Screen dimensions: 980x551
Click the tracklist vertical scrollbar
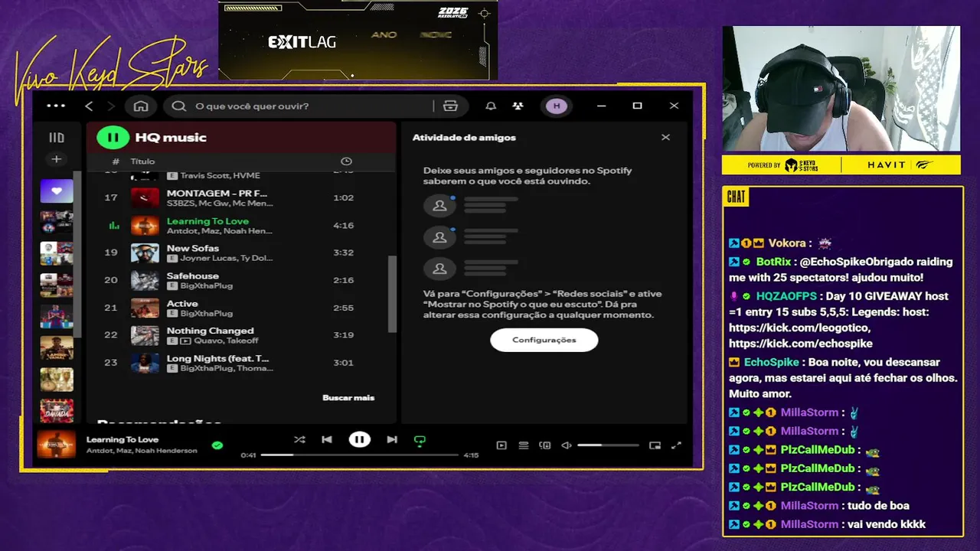pos(393,294)
